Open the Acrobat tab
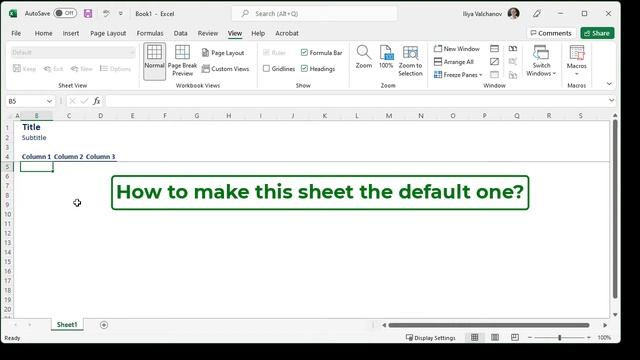The width and height of the screenshot is (640, 360). click(287, 33)
